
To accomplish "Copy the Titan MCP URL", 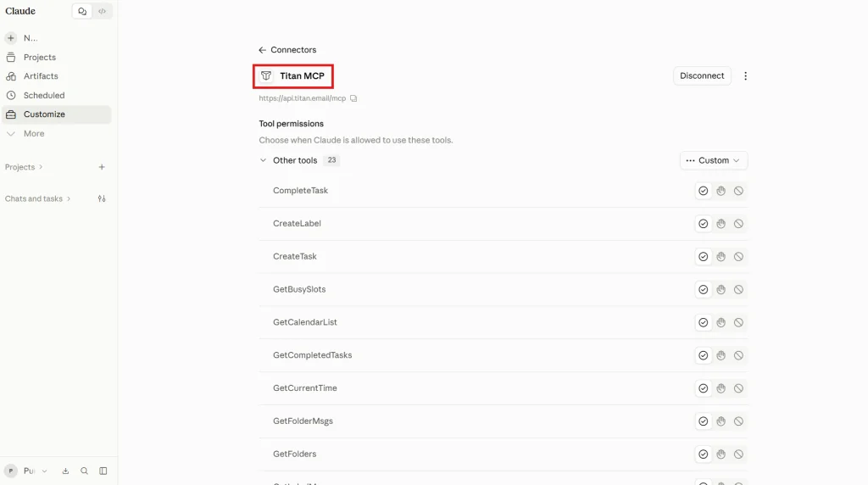I will pyautogui.click(x=353, y=98).
